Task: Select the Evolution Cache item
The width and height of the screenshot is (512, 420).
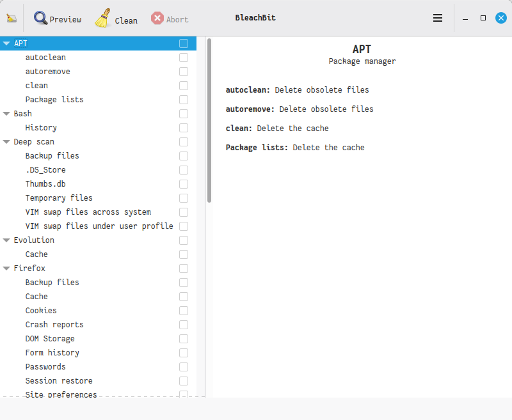Action: point(36,254)
